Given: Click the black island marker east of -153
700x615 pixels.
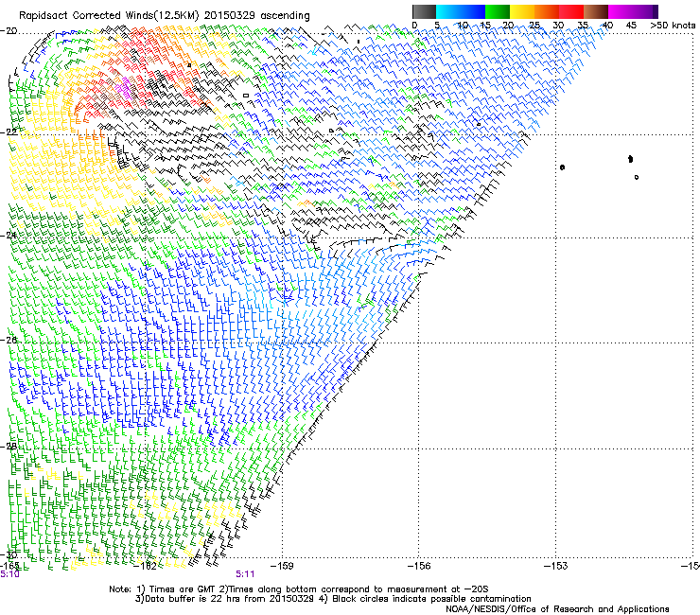Looking at the screenshot, I should [x=563, y=167].
